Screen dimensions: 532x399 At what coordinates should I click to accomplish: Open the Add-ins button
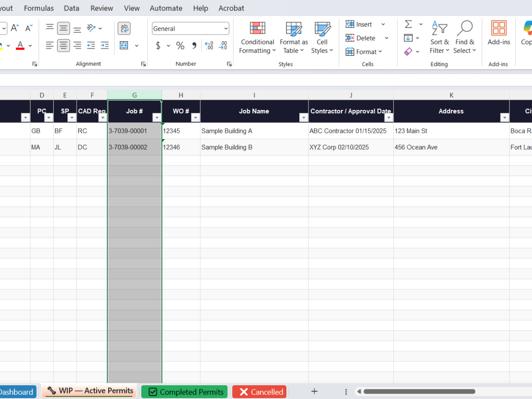click(x=499, y=33)
